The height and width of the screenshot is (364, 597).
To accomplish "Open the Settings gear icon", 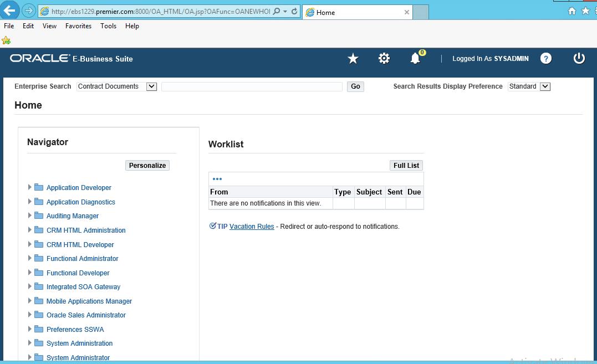I will (x=384, y=59).
